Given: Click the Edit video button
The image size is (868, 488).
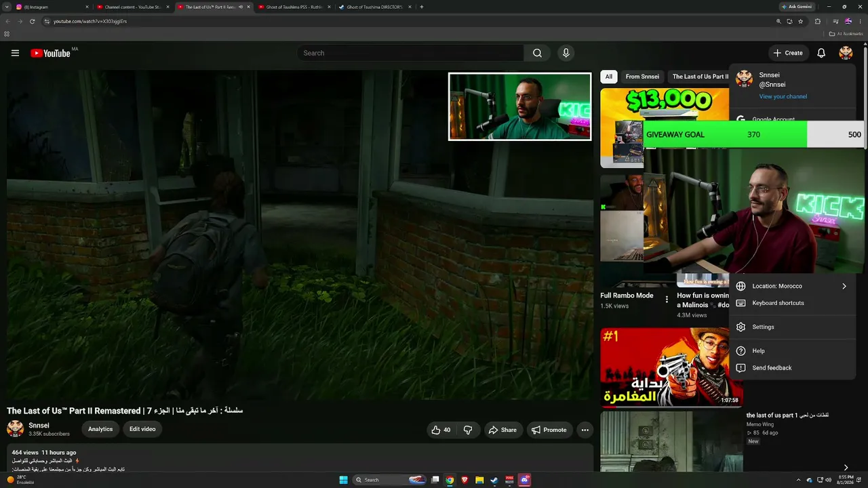Looking at the screenshot, I should 142,429.
